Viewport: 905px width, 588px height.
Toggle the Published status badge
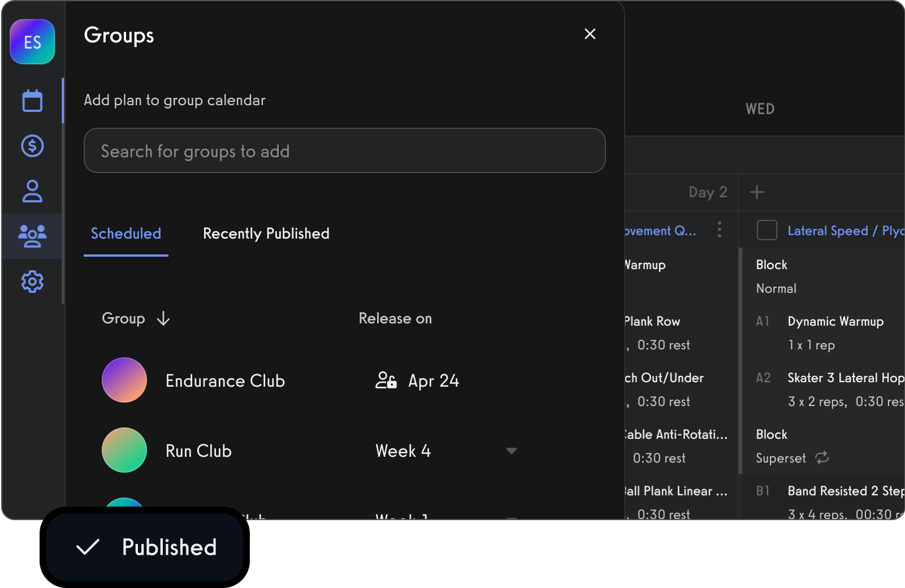(x=144, y=546)
